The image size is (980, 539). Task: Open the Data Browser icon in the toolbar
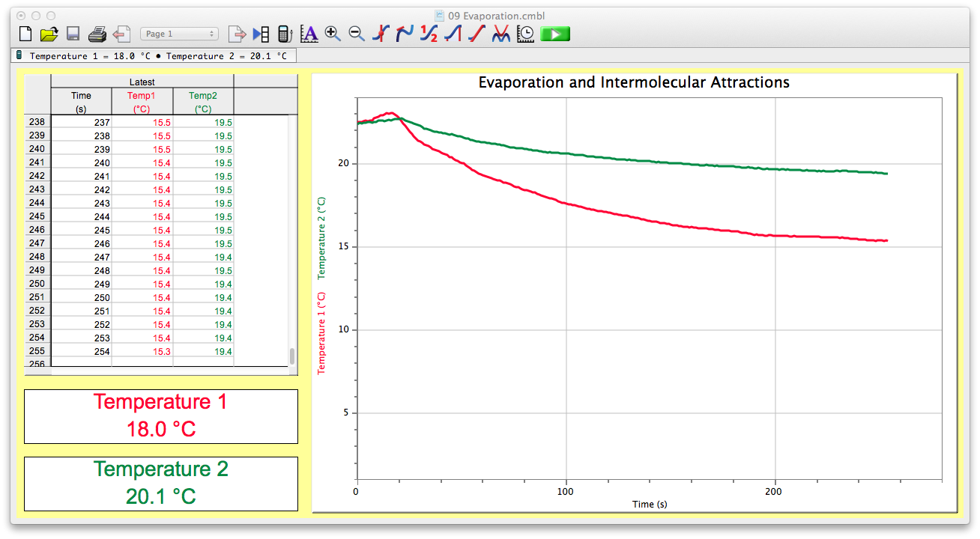click(x=261, y=34)
